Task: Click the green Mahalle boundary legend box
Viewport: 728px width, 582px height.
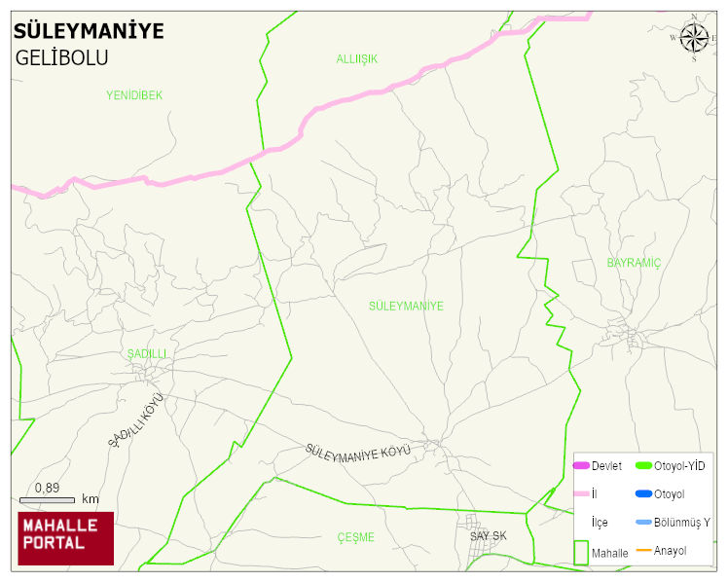Action: pos(581,552)
